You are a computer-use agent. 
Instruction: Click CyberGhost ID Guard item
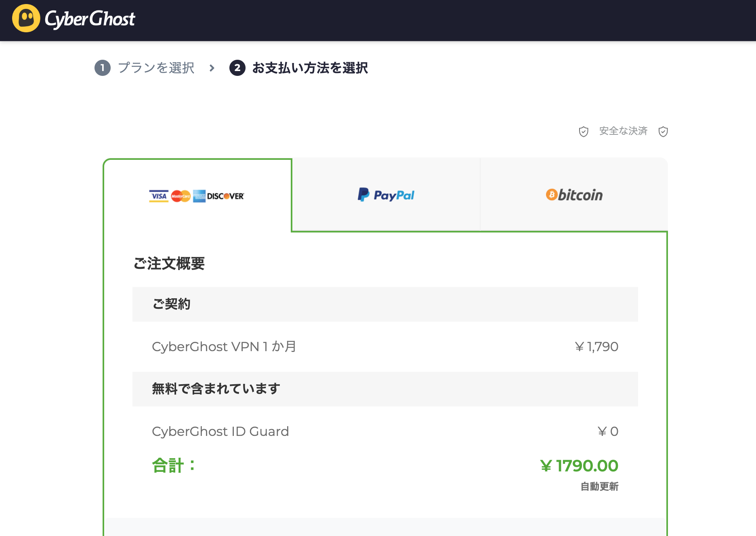220,431
